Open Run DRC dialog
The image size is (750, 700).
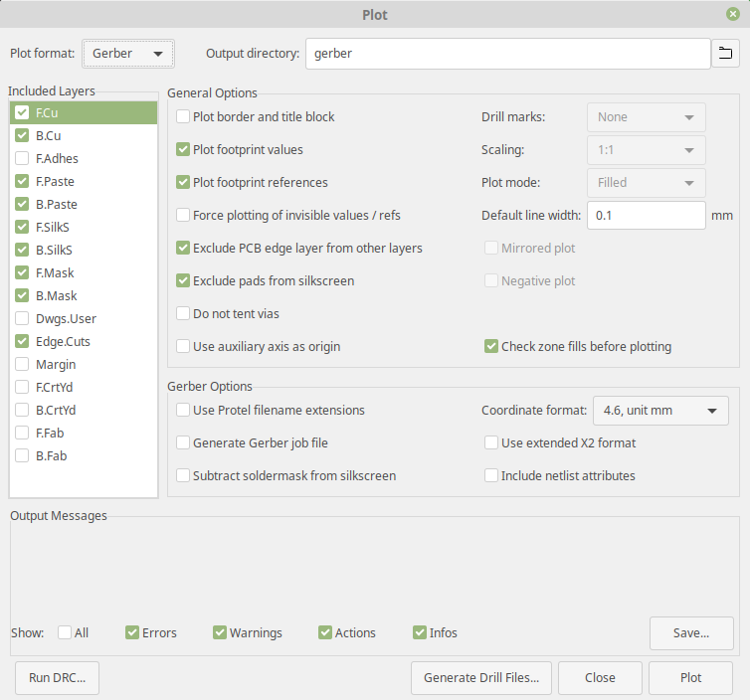pos(58,678)
